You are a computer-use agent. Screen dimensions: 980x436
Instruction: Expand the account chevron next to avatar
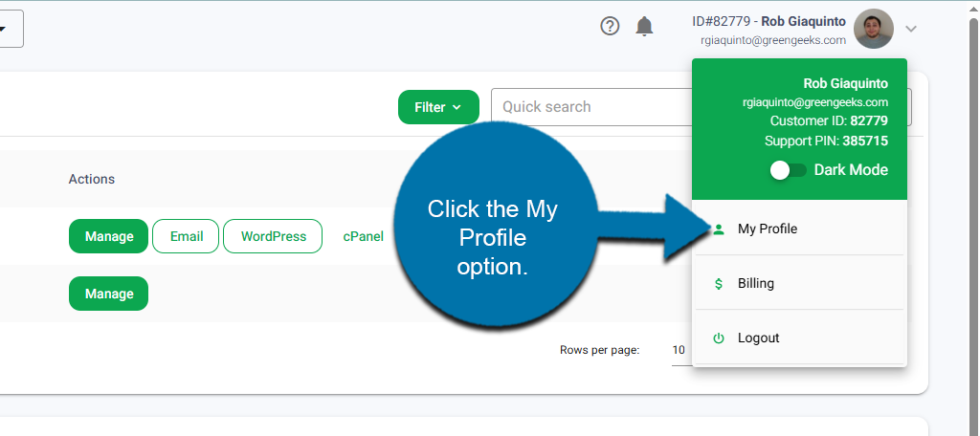pos(911,29)
